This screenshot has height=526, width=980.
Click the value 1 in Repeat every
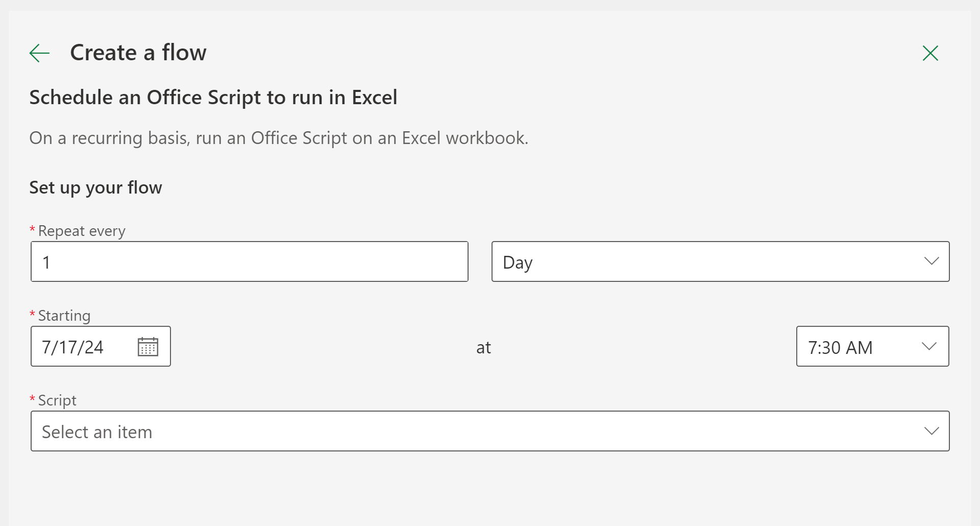coord(46,262)
